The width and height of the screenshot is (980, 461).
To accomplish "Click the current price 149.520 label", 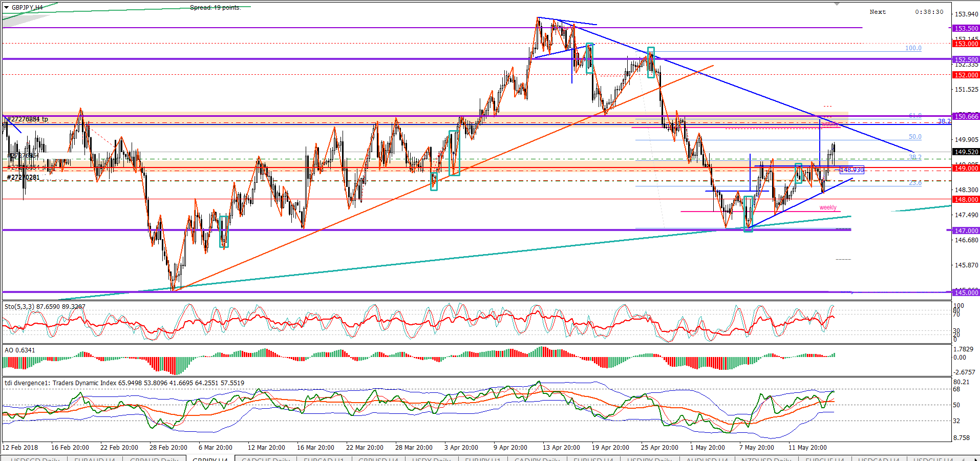I will [x=966, y=152].
